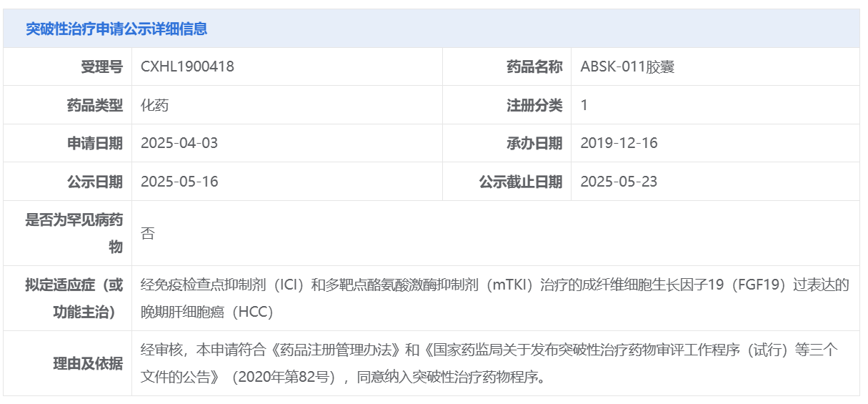Click the 理由及依据 review rationale text

tap(489, 363)
